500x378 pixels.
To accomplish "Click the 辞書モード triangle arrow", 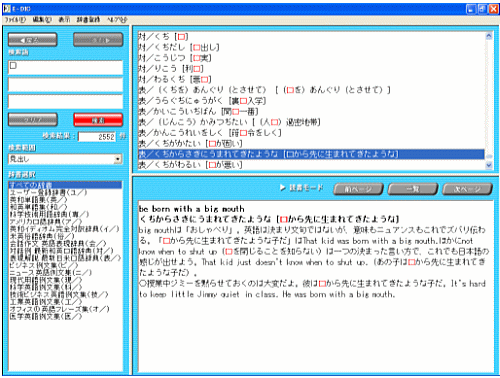I will [283, 188].
